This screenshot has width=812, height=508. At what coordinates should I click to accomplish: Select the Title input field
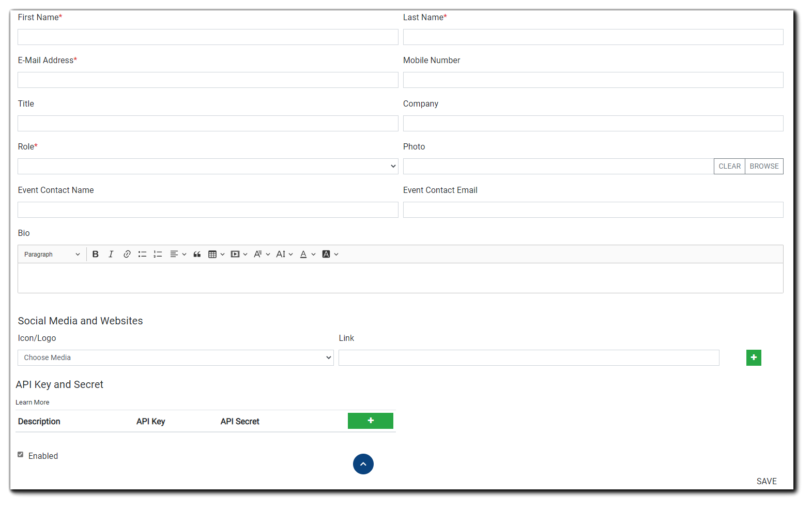point(208,123)
